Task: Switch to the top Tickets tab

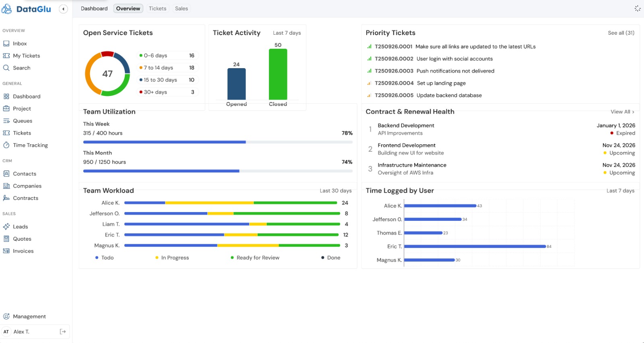Action: pos(157,8)
